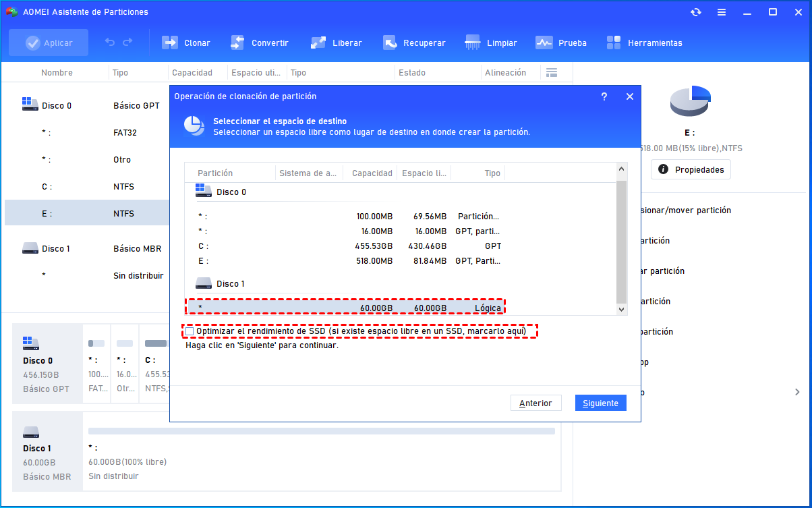This screenshot has width=812, height=508.
Task: Click the refresh icon in the title bar
Action: 696,12
